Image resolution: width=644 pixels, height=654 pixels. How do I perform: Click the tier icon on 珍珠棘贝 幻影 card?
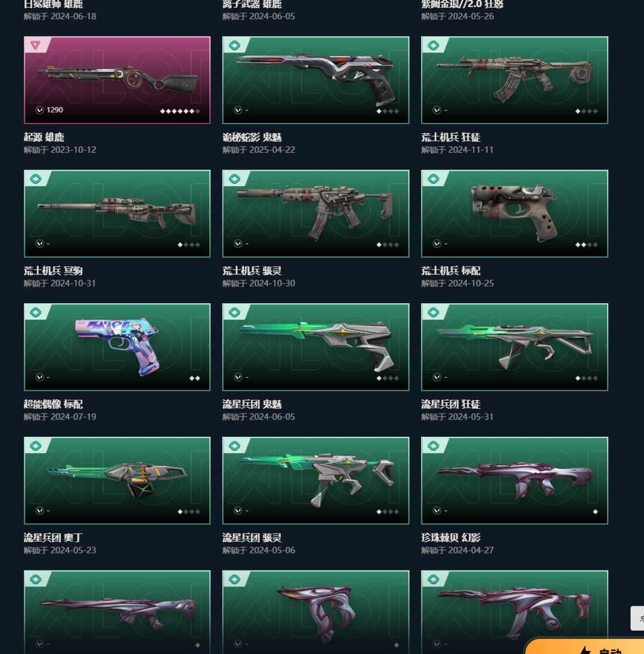pos(433,446)
